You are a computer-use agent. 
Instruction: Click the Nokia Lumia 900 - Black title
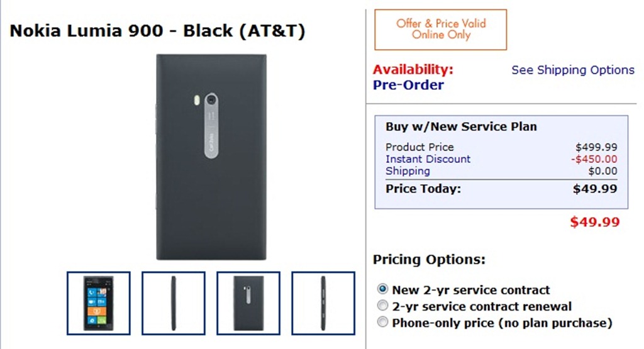tap(157, 31)
